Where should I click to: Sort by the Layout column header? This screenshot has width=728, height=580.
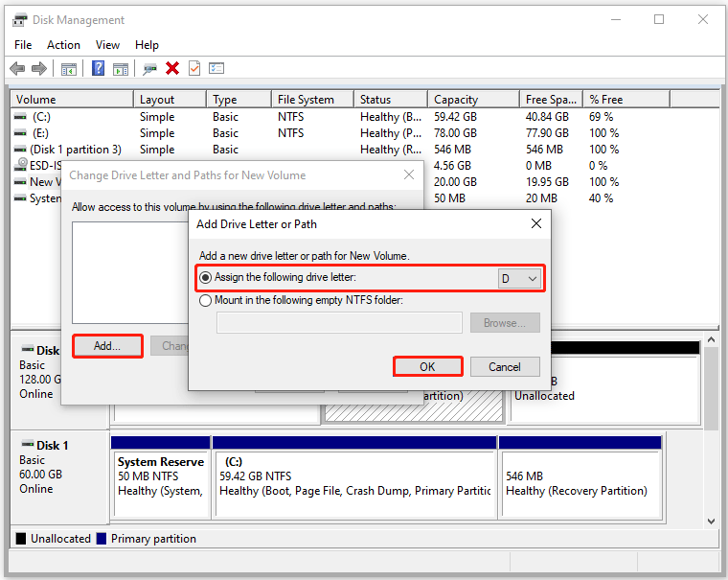pos(171,100)
